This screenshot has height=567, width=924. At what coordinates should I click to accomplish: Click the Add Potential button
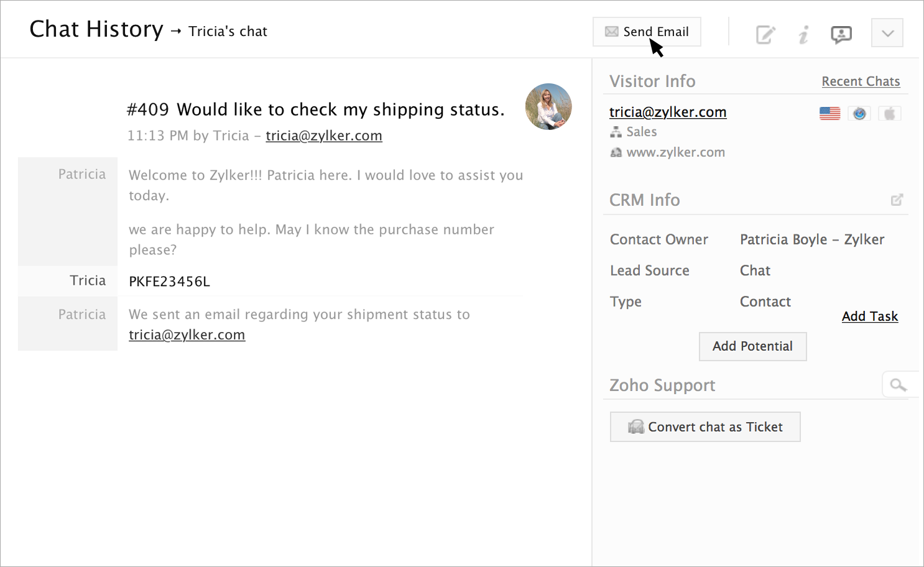[752, 346]
